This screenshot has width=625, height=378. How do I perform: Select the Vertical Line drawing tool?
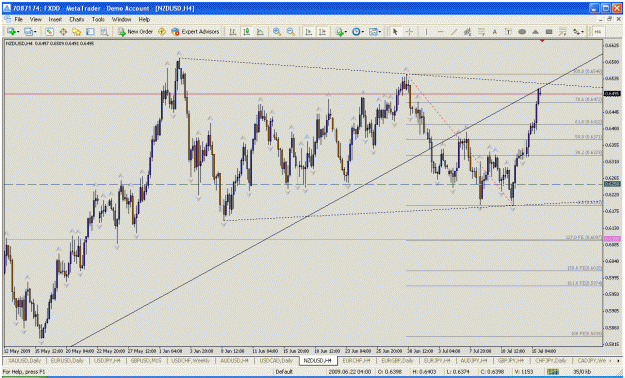click(x=426, y=32)
